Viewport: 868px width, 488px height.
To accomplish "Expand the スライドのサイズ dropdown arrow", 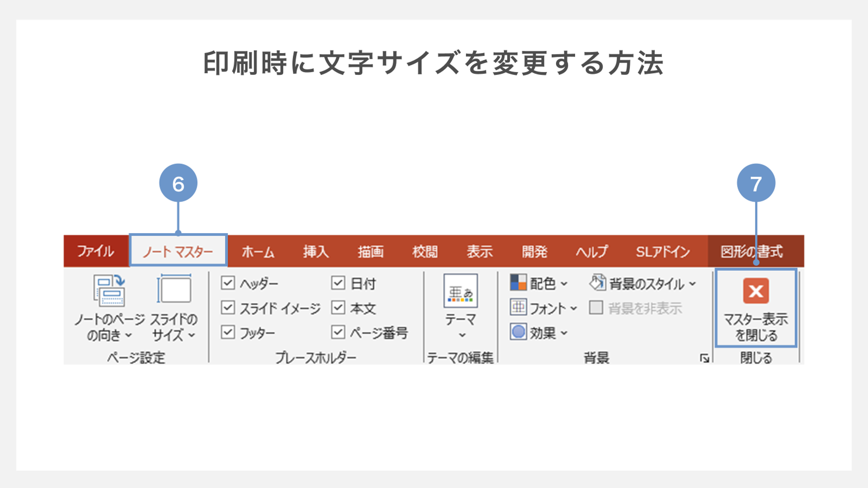I will (192, 335).
